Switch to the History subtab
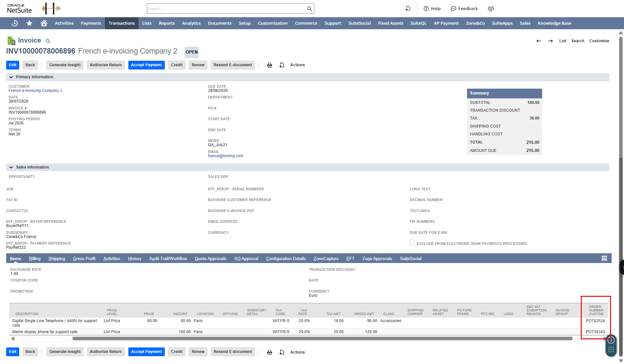Image resolution: width=624 pixels, height=364 pixels. coord(135,258)
